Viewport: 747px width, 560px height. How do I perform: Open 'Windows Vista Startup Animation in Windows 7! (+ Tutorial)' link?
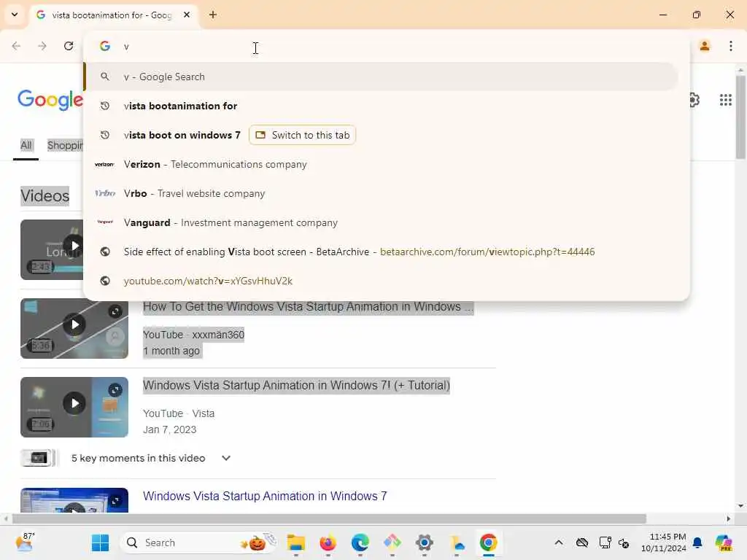[296, 385]
